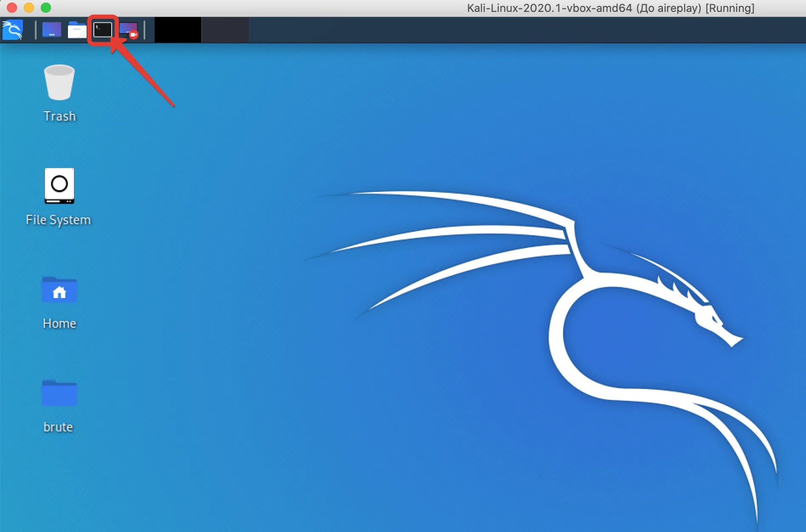This screenshot has height=532, width=806.
Task: Launch the terminal emulator from the panel
Action: 103,30
